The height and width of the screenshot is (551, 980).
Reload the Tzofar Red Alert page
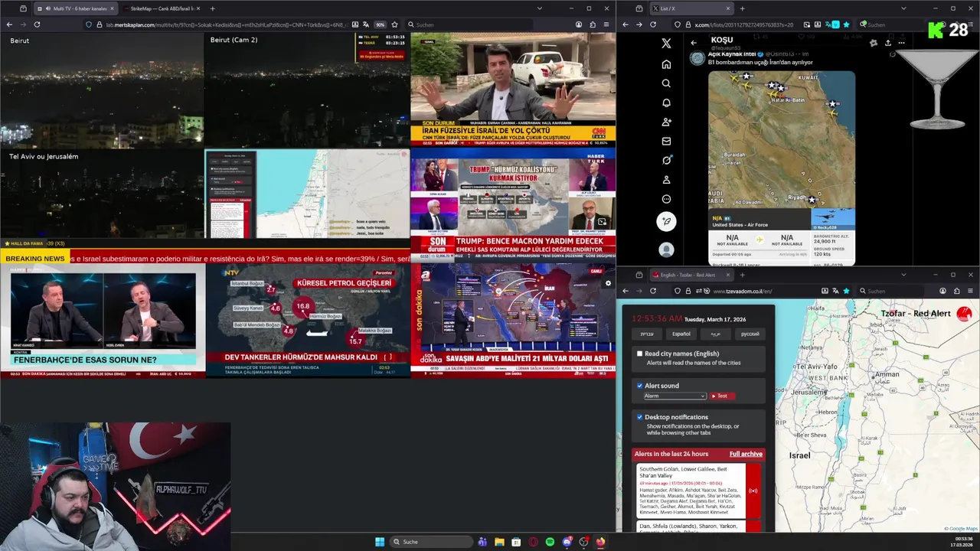click(x=653, y=291)
